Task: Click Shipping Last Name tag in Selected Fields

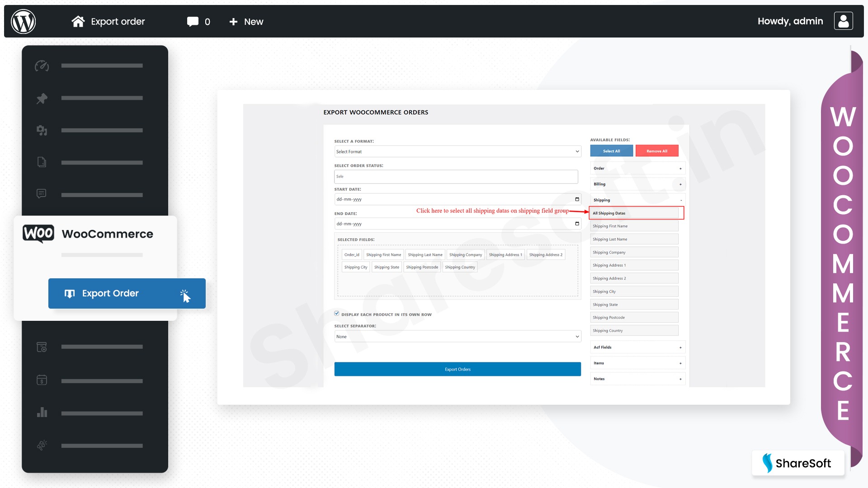Action: tap(425, 255)
